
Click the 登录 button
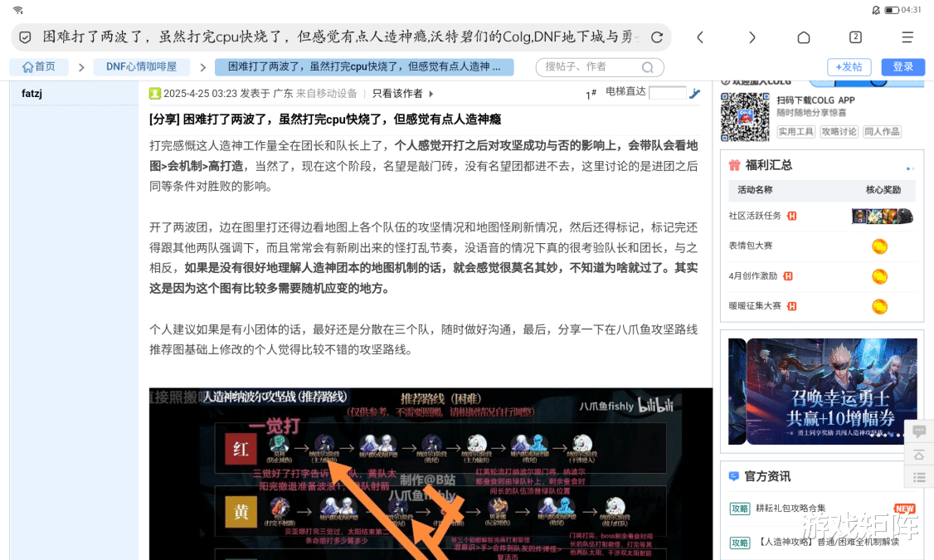[903, 66]
